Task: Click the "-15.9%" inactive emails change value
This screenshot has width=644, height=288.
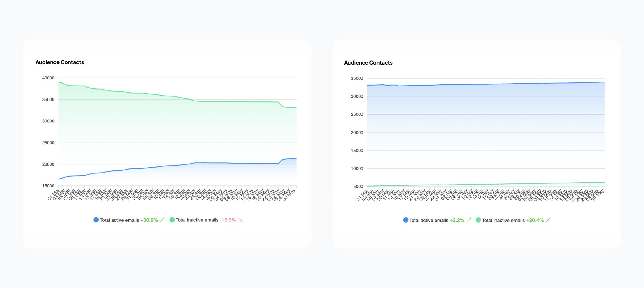Action: [228, 220]
